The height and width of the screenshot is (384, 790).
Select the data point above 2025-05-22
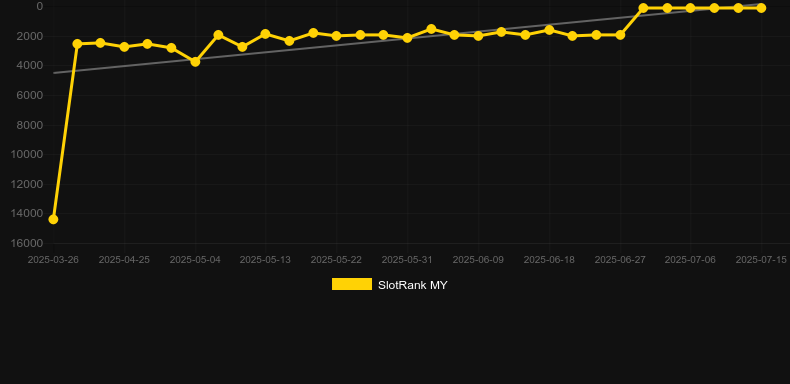click(x=337, y=36)
